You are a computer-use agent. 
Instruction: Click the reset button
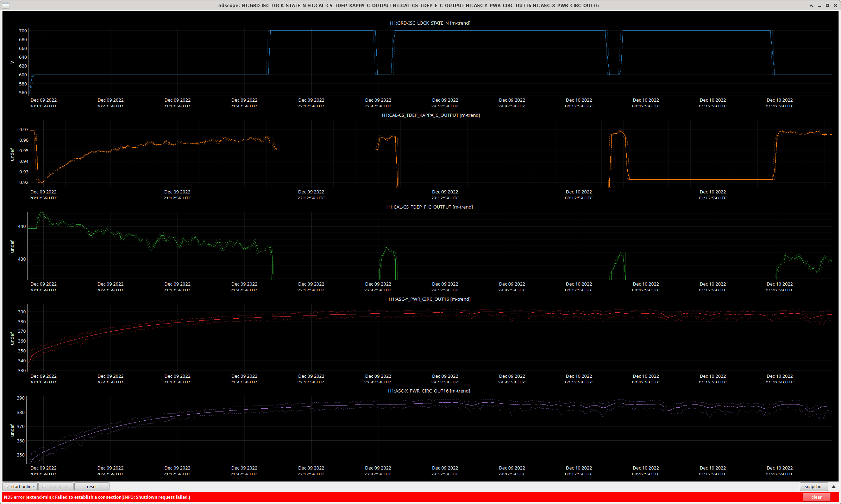tap(92, 486)
